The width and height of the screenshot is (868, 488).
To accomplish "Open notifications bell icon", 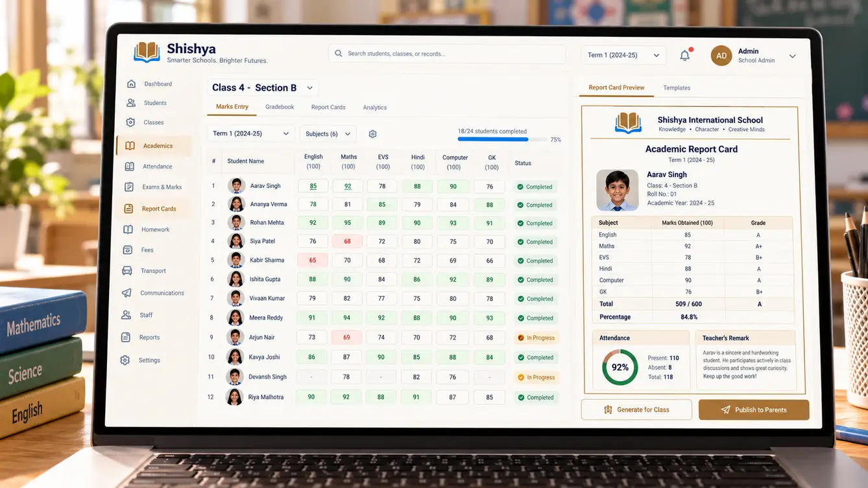I will click(x=685, y=55).
